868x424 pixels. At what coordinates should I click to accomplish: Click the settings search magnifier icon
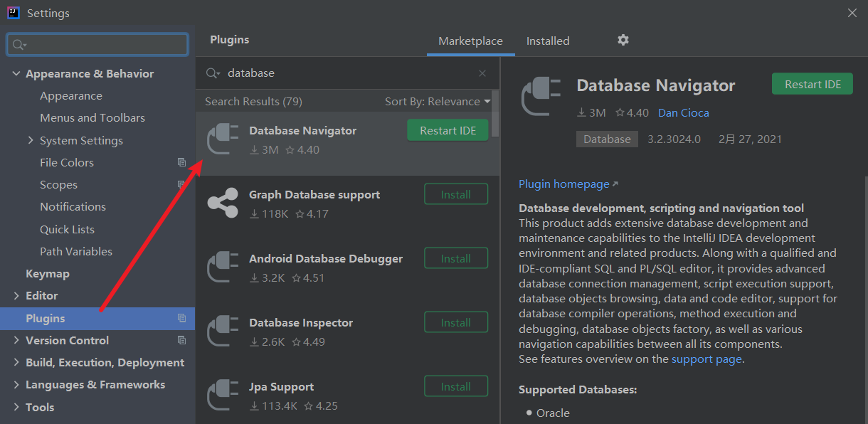pos(19,45)
